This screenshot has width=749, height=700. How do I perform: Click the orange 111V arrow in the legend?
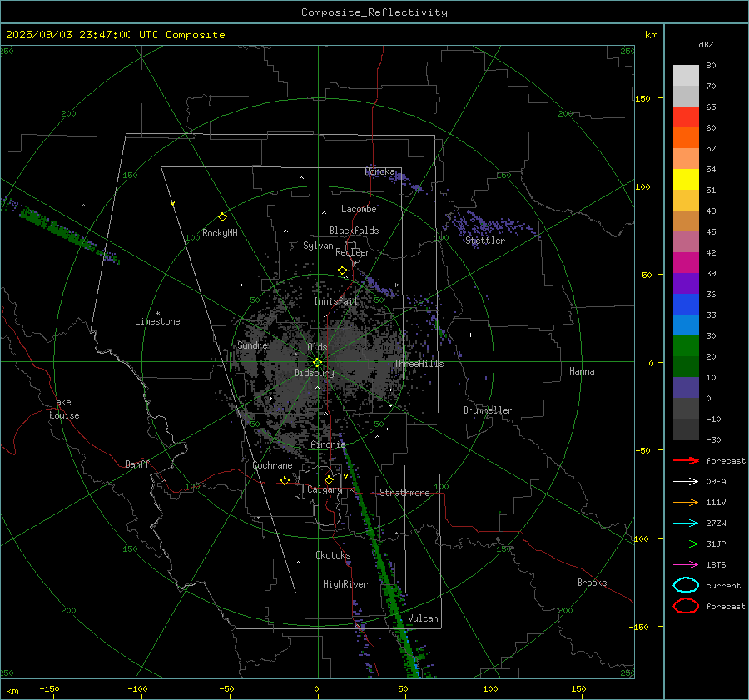coord(686,502)
